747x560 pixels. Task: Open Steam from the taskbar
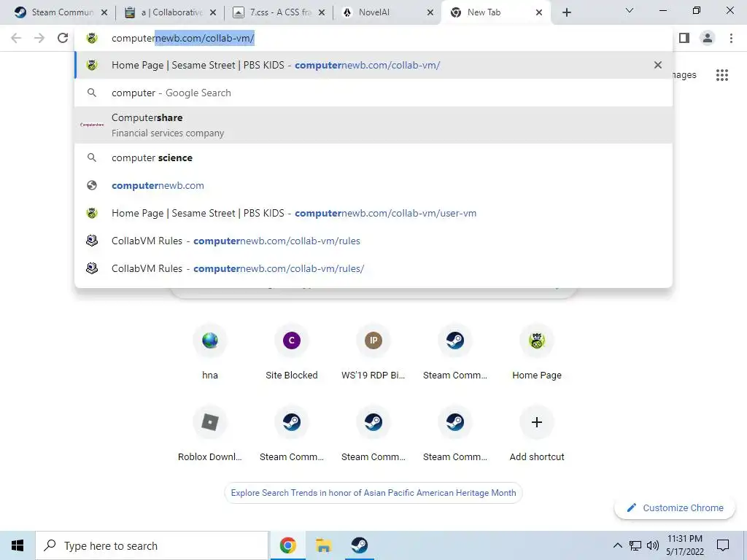pos(359,545)
